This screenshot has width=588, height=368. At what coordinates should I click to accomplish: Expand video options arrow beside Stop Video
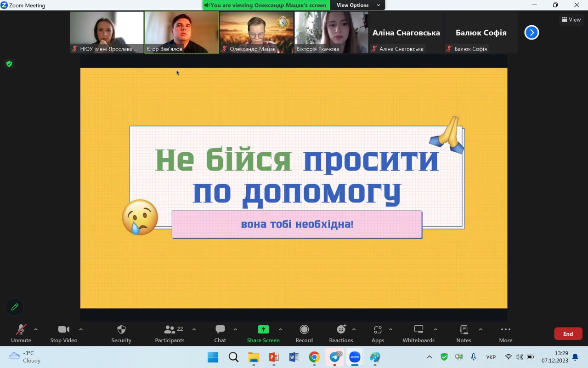tap(81, 329)
